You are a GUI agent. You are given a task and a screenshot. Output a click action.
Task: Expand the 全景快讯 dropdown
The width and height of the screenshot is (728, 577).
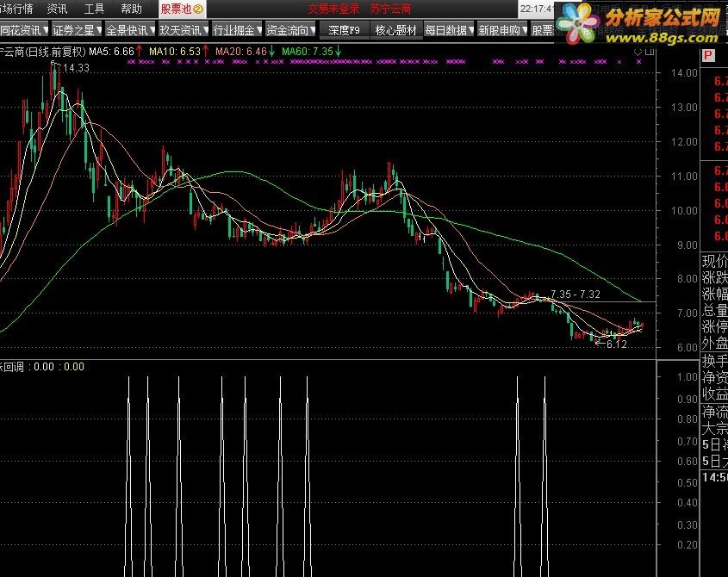130,30
